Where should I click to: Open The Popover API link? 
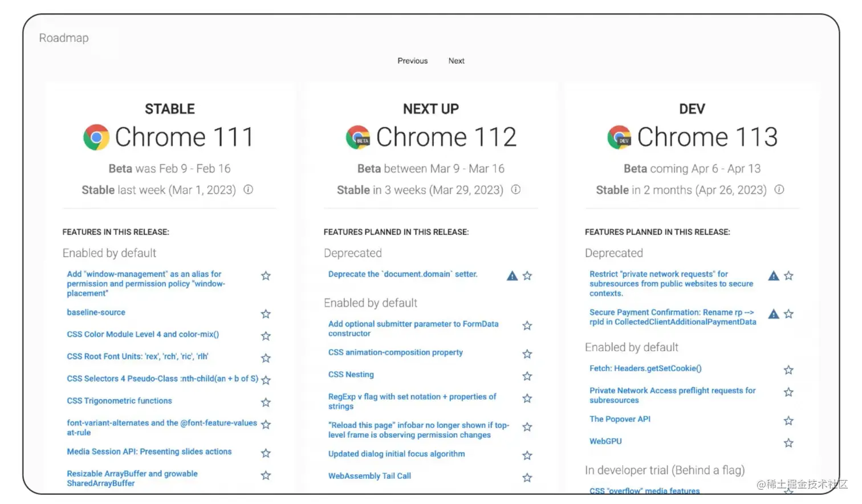point(620,419)
